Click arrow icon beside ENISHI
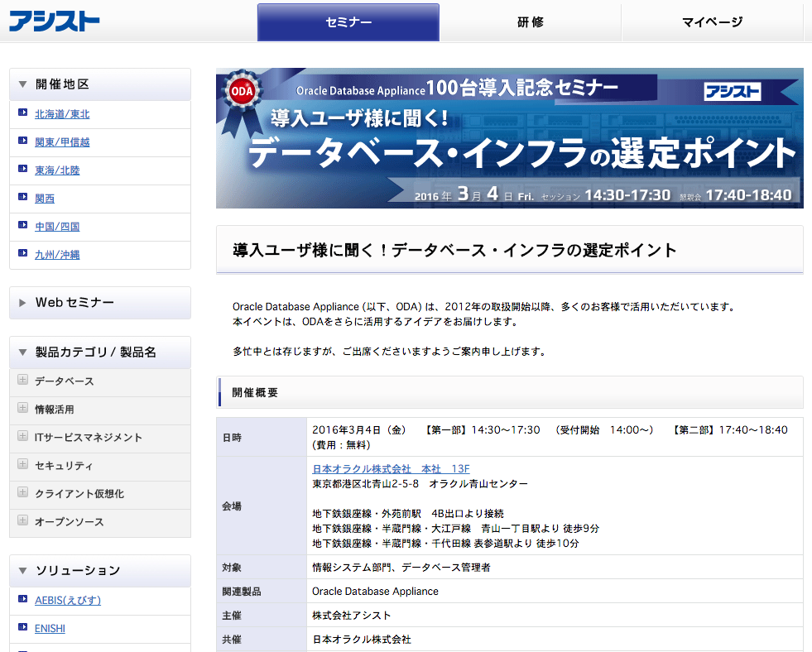 23,626
